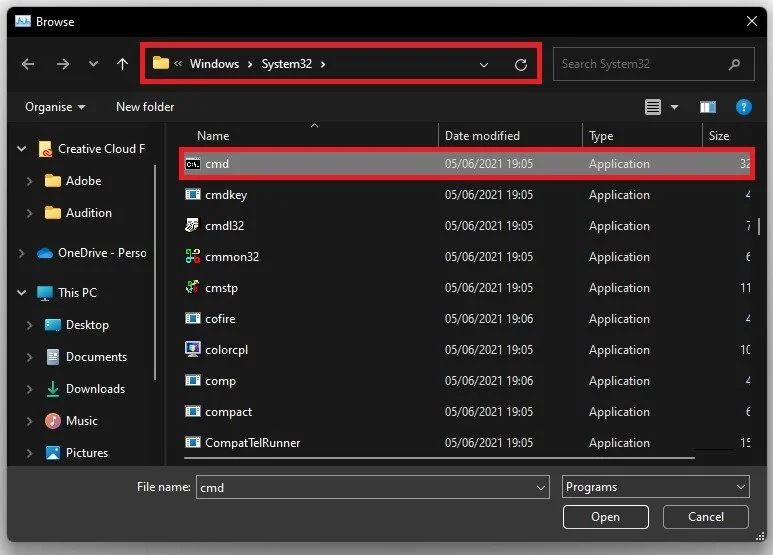Viewport: 773px width, 555px height.
Task: Open Documents in navigation pane
Action: (86, 357)
